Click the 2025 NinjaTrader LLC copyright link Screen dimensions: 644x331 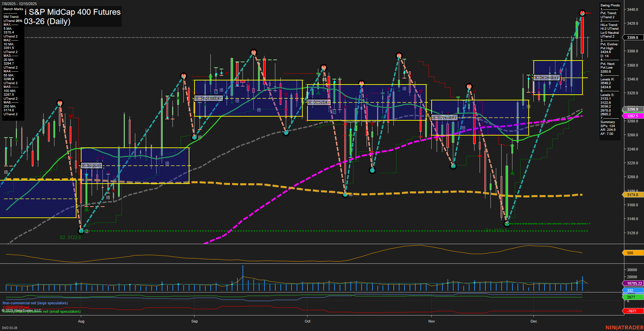click(x=21, y=310)
